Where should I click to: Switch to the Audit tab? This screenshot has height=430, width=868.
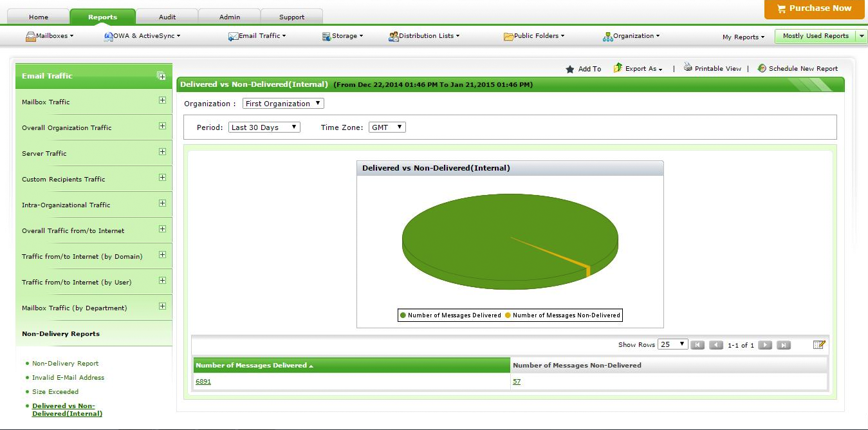(x=167, y=17)
